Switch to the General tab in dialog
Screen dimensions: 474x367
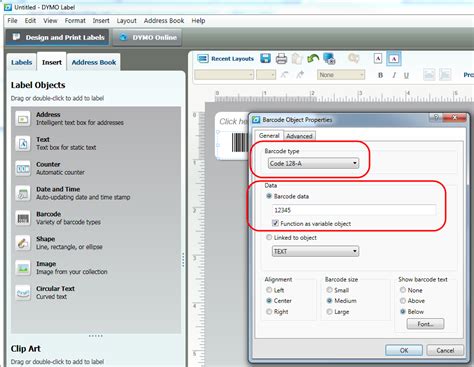[269, 135]
